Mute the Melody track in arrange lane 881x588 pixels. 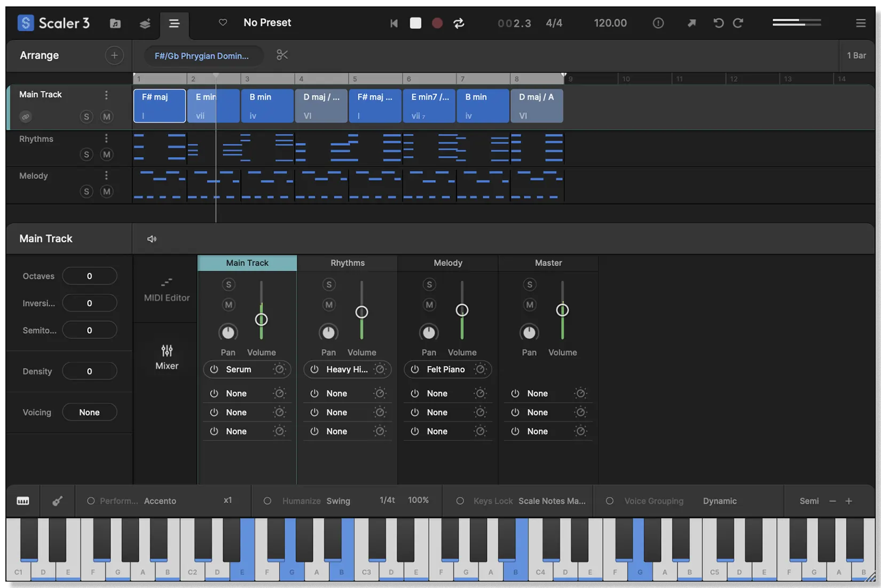107,191
